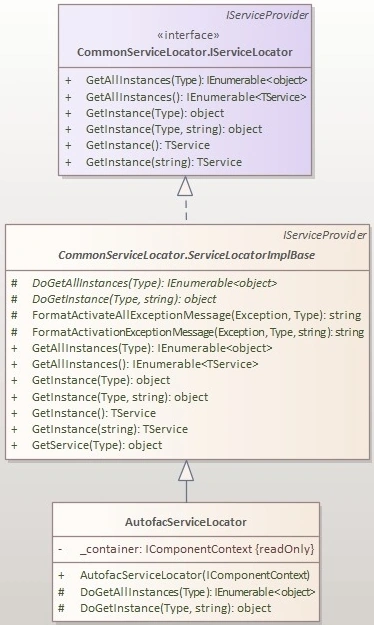Screen dimensions: 374x625
Task: Select DoGetAllInstances(Type) in AutofacServiceLocator class
Action: (197, 592)
